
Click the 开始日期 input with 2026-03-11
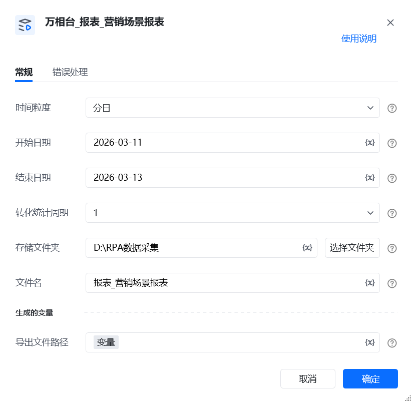(x=232, y=143)
